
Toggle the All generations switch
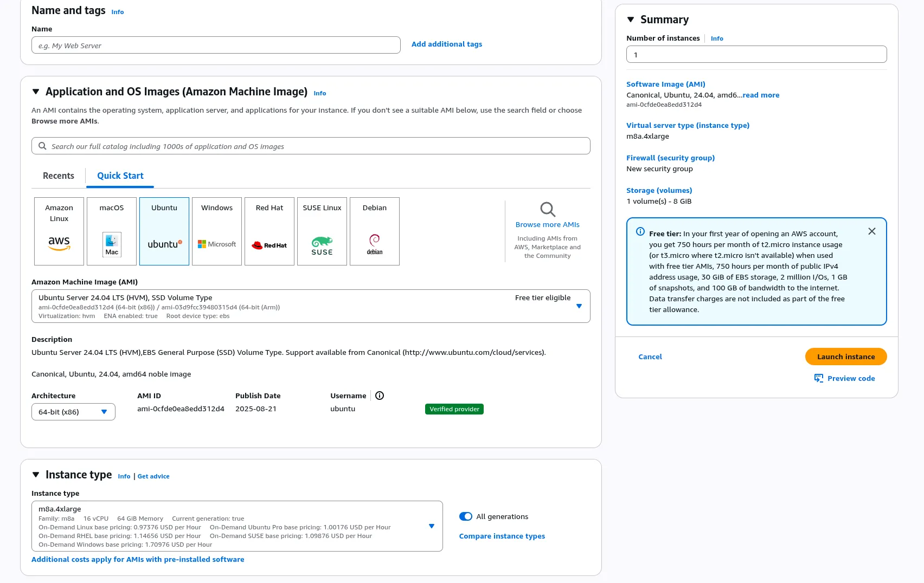(x=466, y=516)
